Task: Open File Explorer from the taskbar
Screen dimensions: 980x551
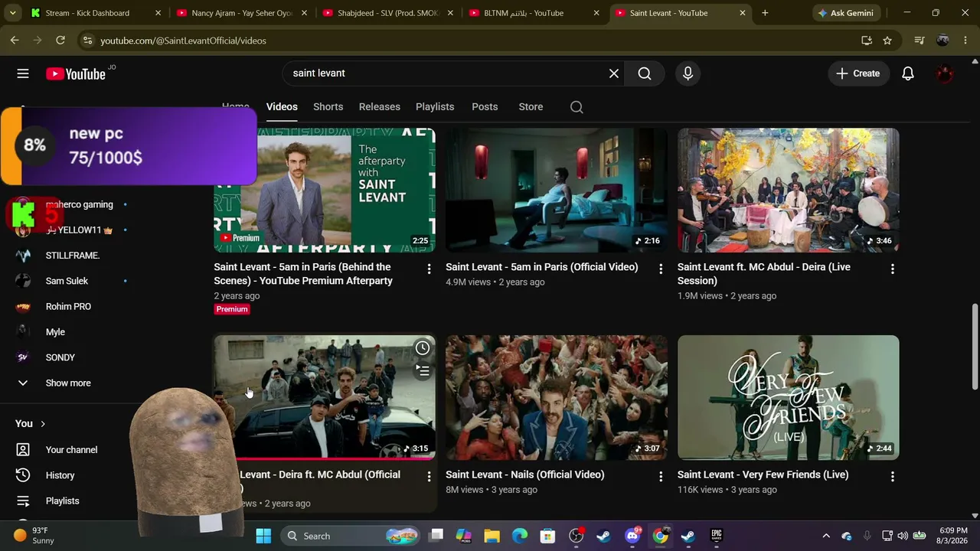Action: pyautogui.click(x=492, y=536)
